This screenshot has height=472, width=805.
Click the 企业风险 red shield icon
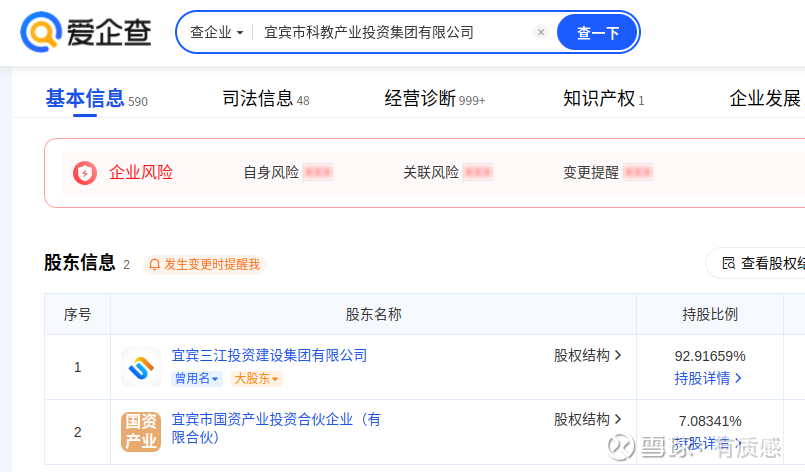pyautogui.click(x=85, y=173)
